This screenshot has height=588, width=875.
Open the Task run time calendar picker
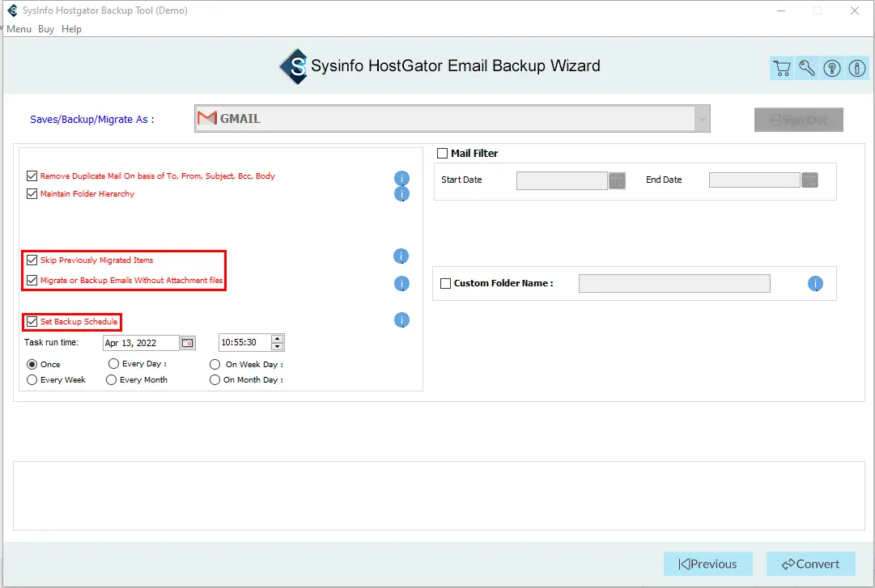pyautogui.click(x=188, y=343)
